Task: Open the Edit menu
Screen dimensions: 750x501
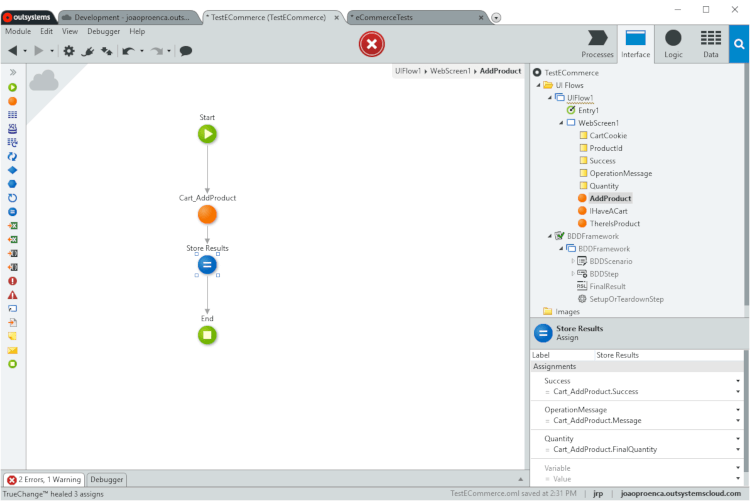Action: pyautogui.click(x=46, y=31)
